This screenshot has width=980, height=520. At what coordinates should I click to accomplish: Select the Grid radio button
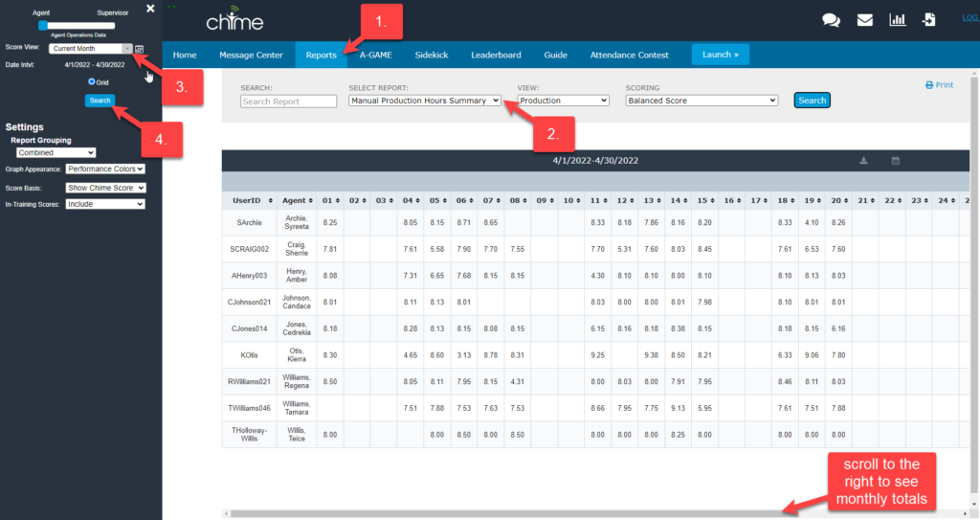point(92,82)
